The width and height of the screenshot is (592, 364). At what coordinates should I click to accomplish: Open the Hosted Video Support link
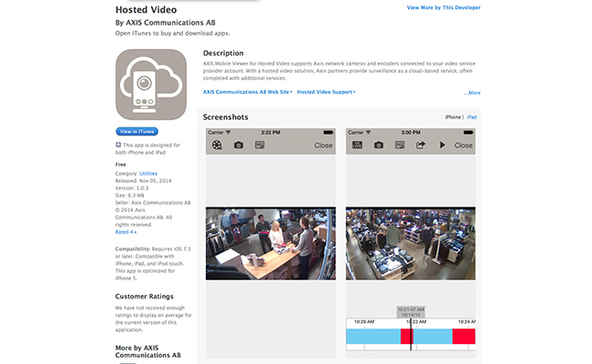[325, 92]
